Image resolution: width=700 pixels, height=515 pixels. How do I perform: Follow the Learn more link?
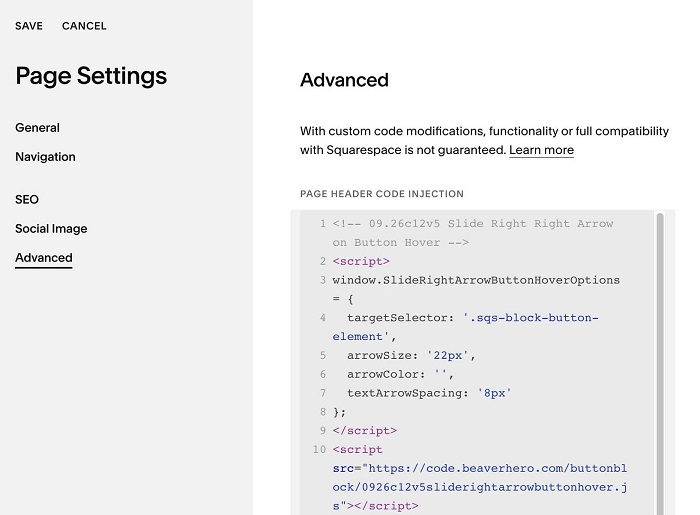pos(541,150)
